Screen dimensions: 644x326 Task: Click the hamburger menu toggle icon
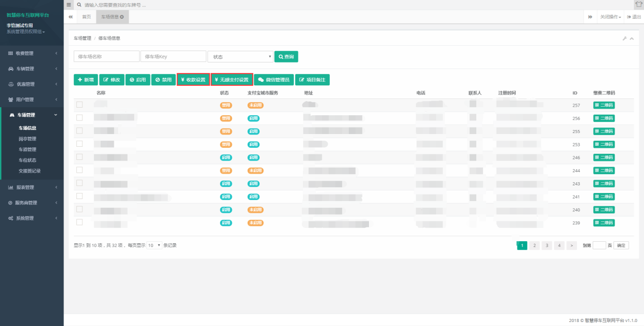[69, 5]
